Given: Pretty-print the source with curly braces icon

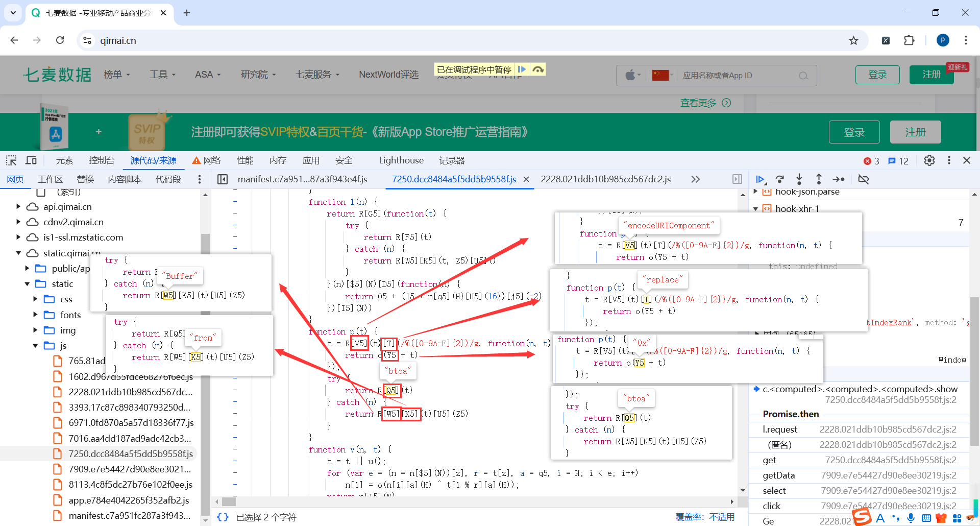Looking at the screenshot, I should pos(223,517).
